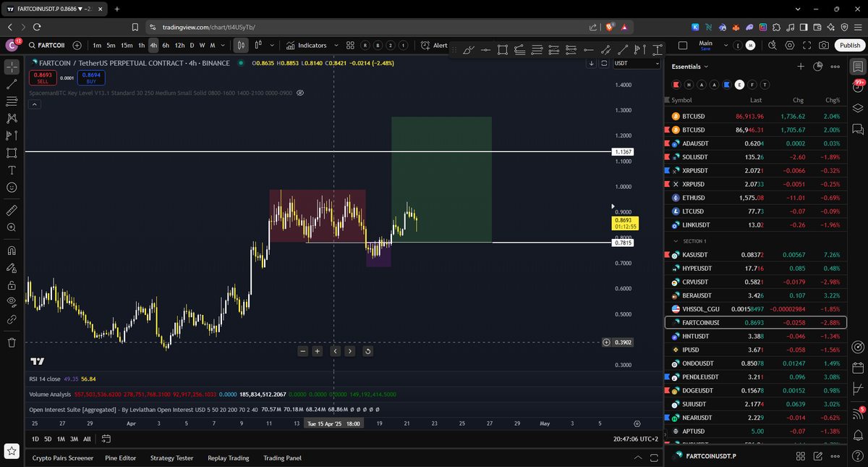
Task: Open chart settings hexagon gear icon
Action: 789,45
